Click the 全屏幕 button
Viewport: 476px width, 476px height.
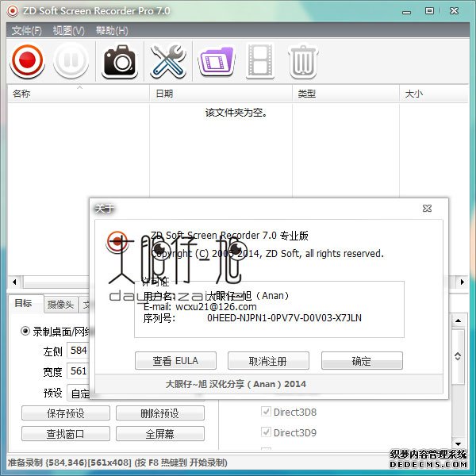160,434
